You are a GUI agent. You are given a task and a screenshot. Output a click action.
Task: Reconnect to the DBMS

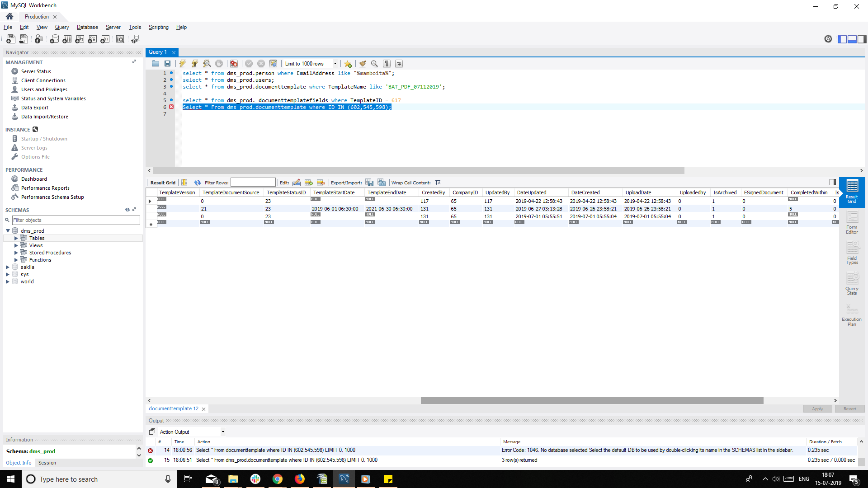[135, 39]
